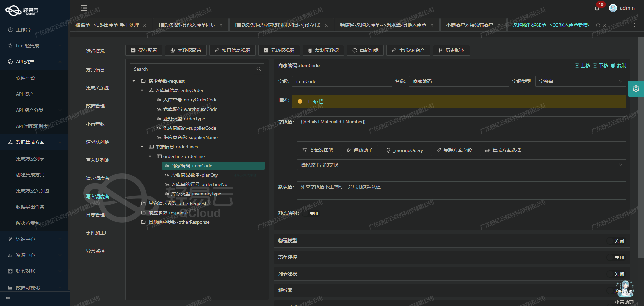Open notifications bell with badge 10
The image size is (644, 306).
point(597,8)
